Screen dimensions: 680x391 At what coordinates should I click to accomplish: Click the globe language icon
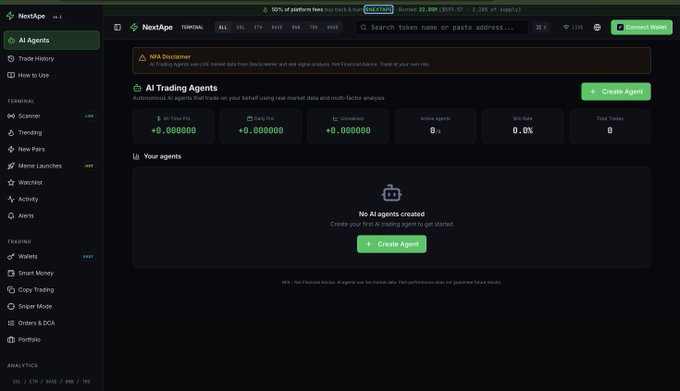click(597, 27)
